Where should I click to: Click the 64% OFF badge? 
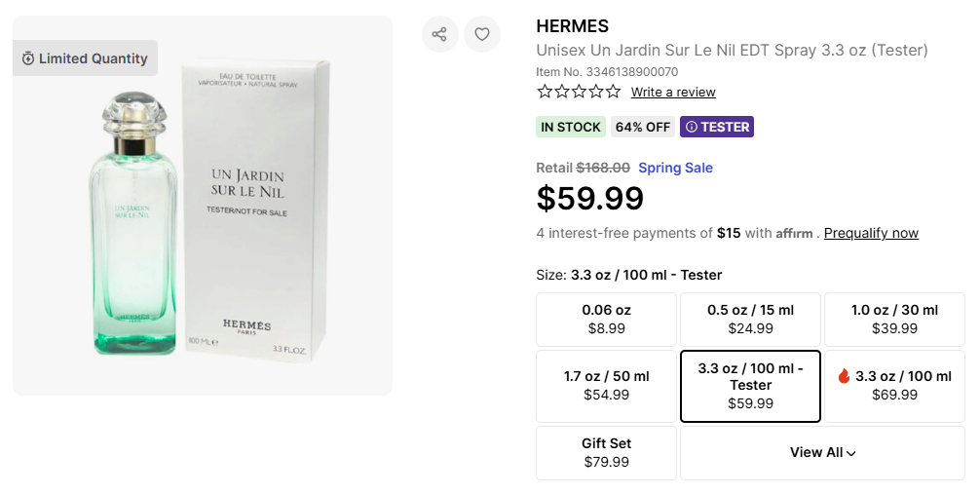click(643, 127)
